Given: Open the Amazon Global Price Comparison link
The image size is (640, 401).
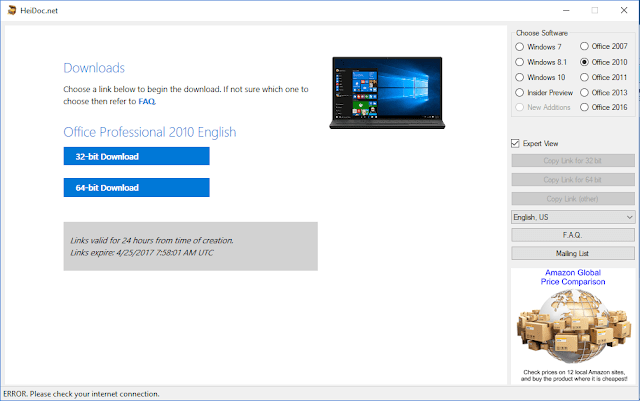Looking at the screenshot, I should coord(573,277).
